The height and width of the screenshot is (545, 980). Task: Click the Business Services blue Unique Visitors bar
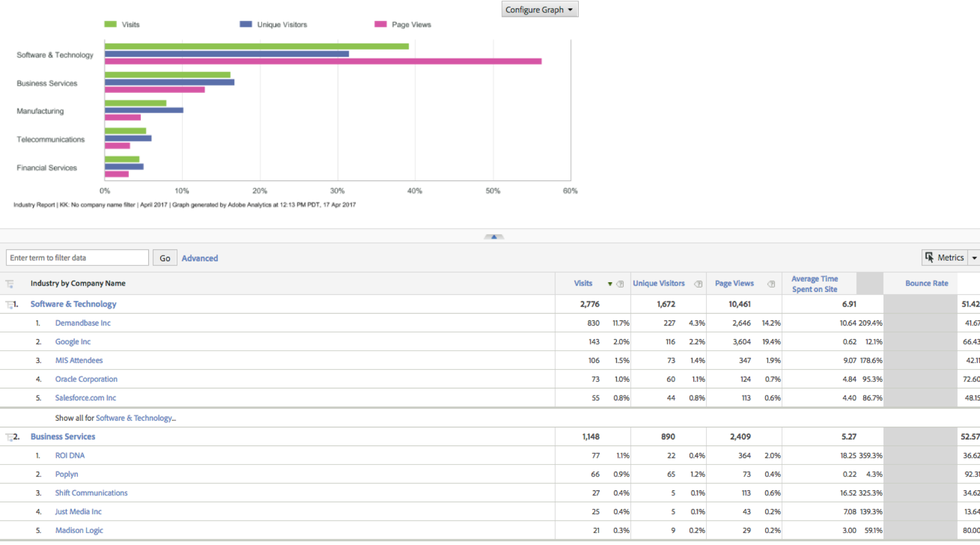[170, 82]
